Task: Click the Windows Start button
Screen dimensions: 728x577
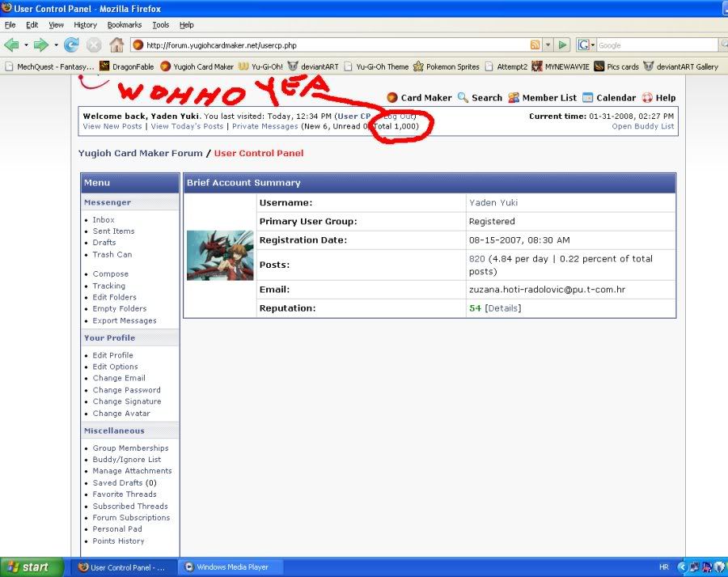Action: point(27,567)
